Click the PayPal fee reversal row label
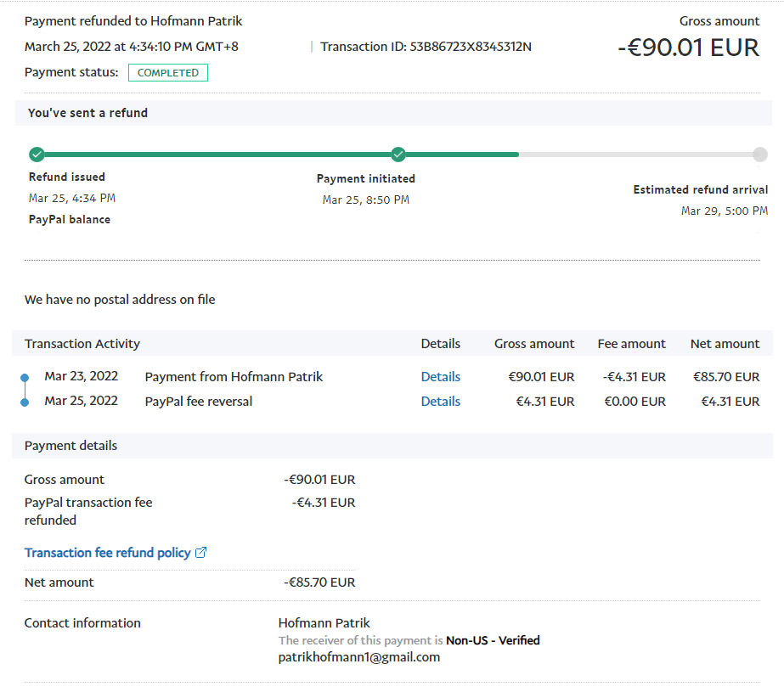This screenshot has width=784, height=692. [199, 402]
